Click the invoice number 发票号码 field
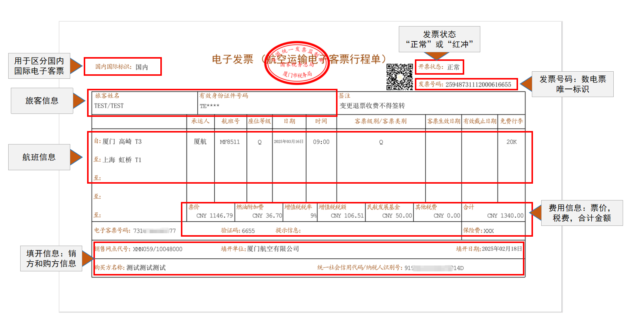Screen dimensions: 644x327 [466, 84]
